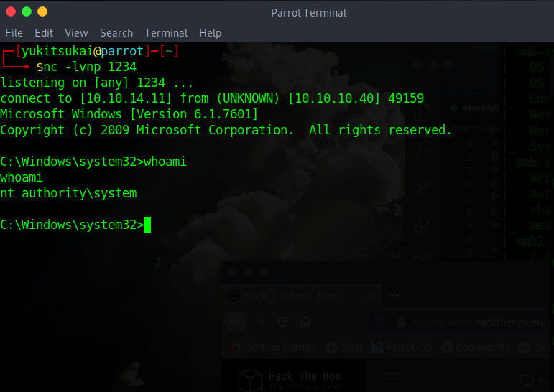The height and width of the screenshot is (392, 554).
Task: Open the Edit menu in Parrot Terminal
Action: (44, 33)
